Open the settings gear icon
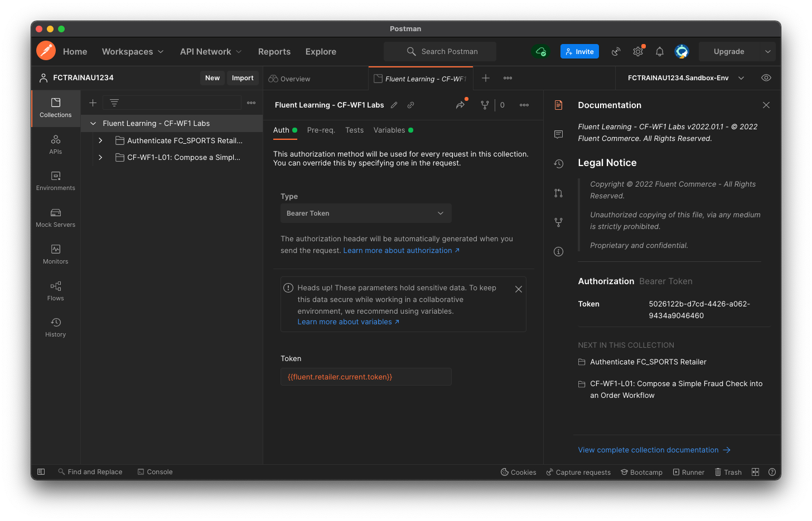The image size is (812, 521). 638,51
